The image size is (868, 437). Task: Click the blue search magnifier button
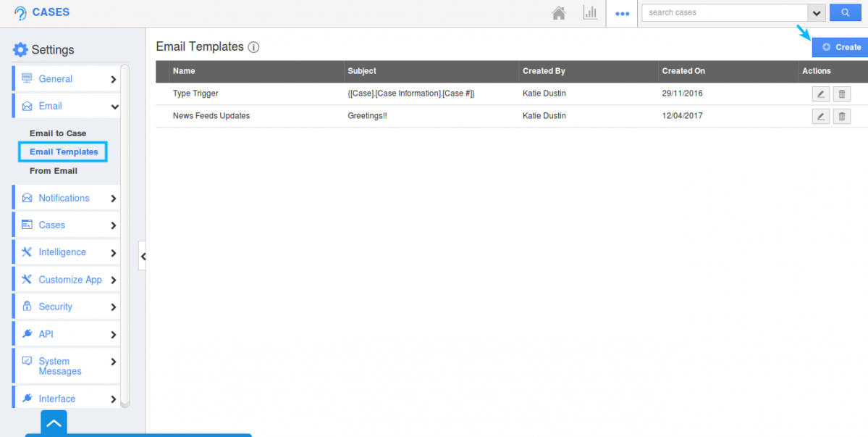pyautogui.click(x=846, y=12)
